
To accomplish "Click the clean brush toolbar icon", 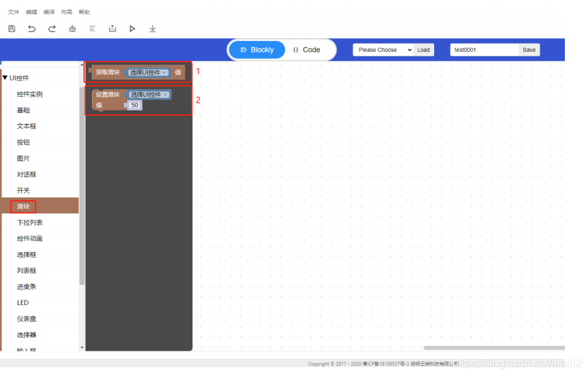I will click(72, 29).
